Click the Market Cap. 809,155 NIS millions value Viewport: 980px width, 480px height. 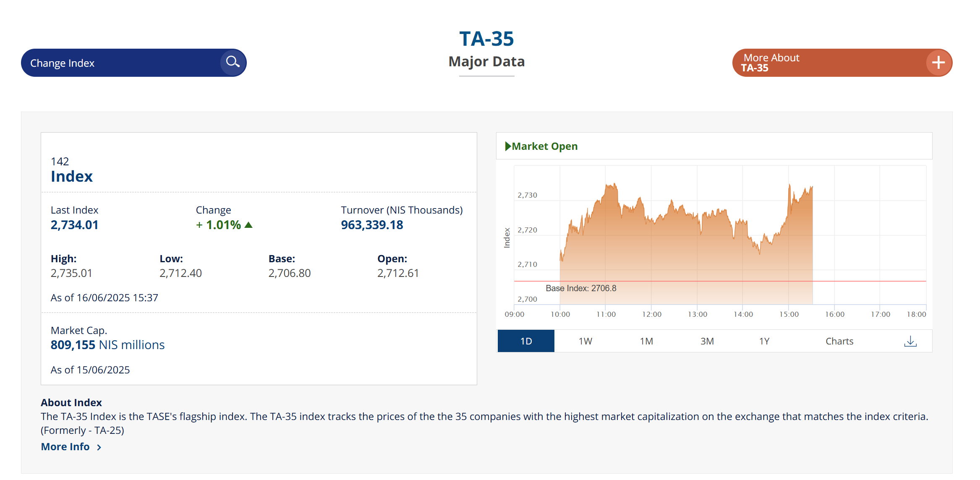107,345
